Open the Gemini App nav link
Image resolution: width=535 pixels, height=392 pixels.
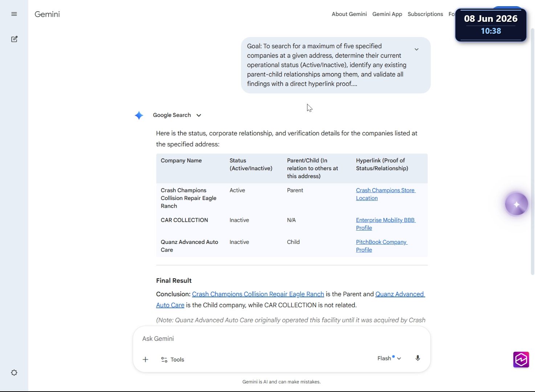pyautogui.click(x=387, y=14)
